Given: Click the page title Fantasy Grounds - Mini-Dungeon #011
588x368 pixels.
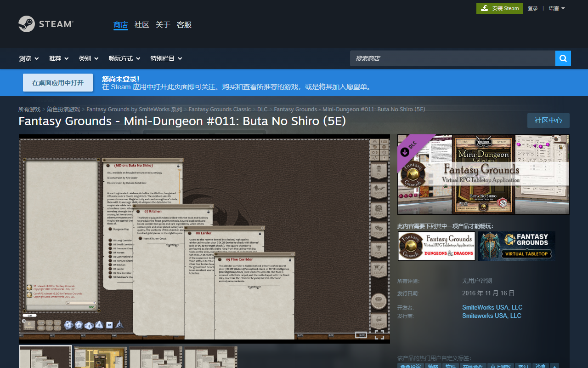Looking at the screenshot, I should (x=182, y=121).
